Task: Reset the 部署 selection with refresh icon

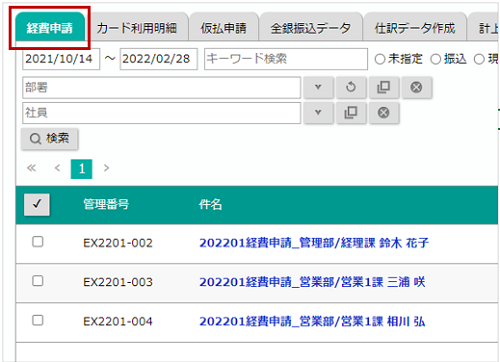Action: (x=351, y=87)
